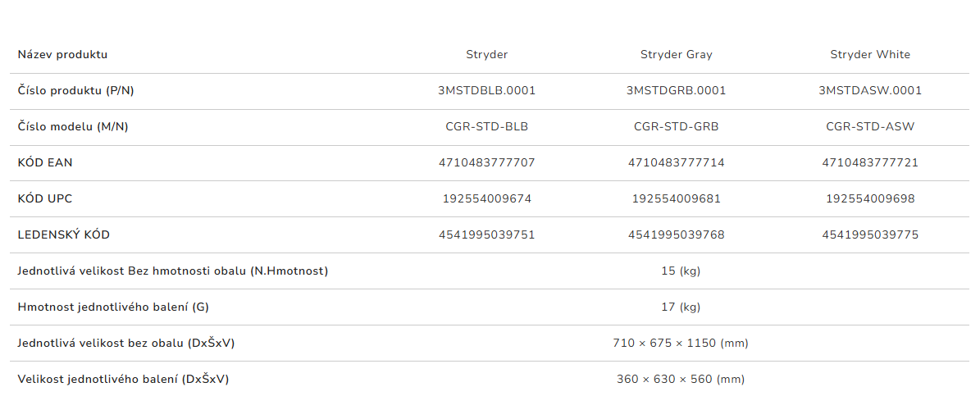Select EAN code 4710483777707
980x405 pixels.
(x=486, y=163)
